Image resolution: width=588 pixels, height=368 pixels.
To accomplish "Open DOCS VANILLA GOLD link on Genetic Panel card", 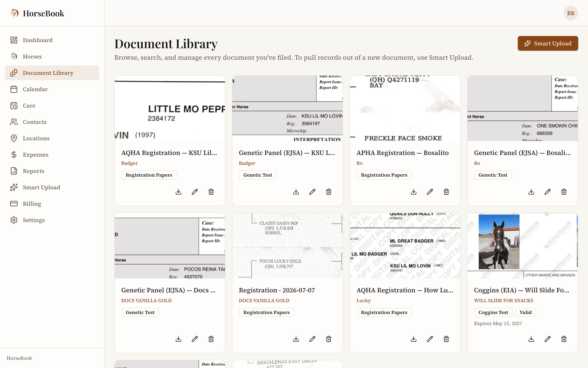I will click(x=147, y=301).
